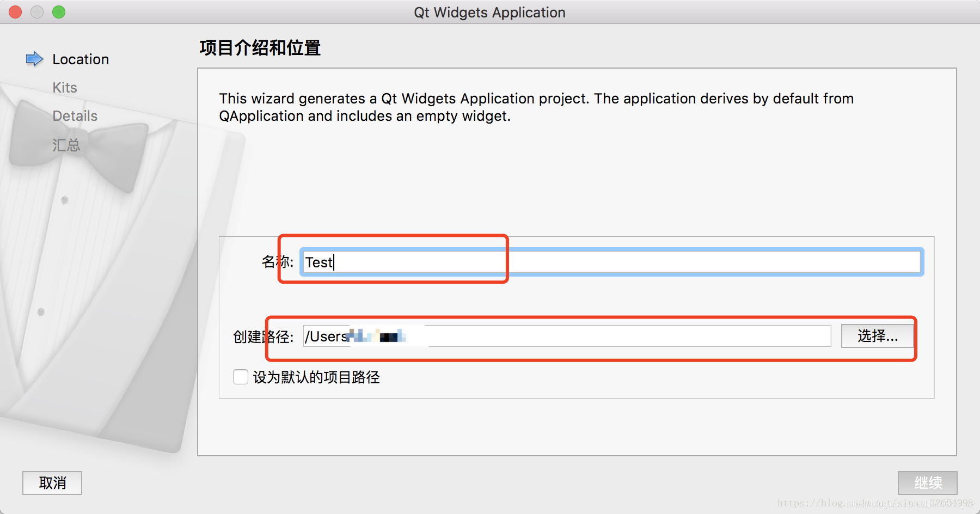Click the 项目介绍和位置 heading
Viewport: 980px width, 514px height.
260,48
